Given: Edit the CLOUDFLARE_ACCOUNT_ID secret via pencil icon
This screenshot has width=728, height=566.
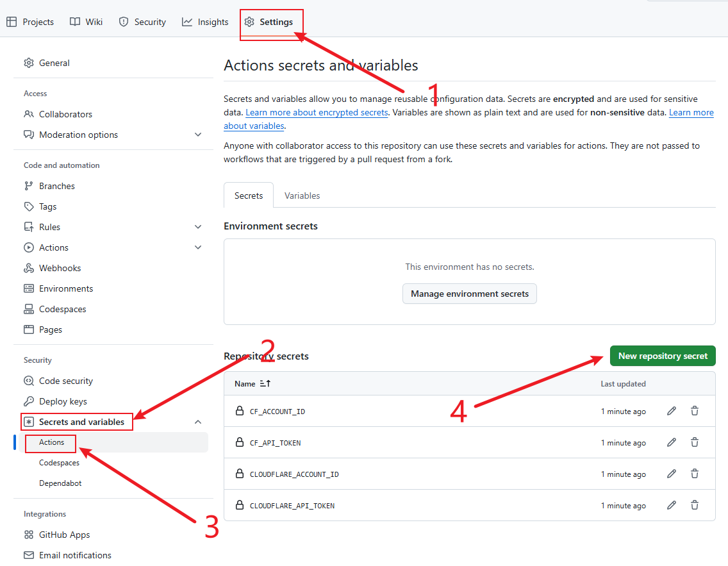Looking at the screenshot, I should click(672, 474).
